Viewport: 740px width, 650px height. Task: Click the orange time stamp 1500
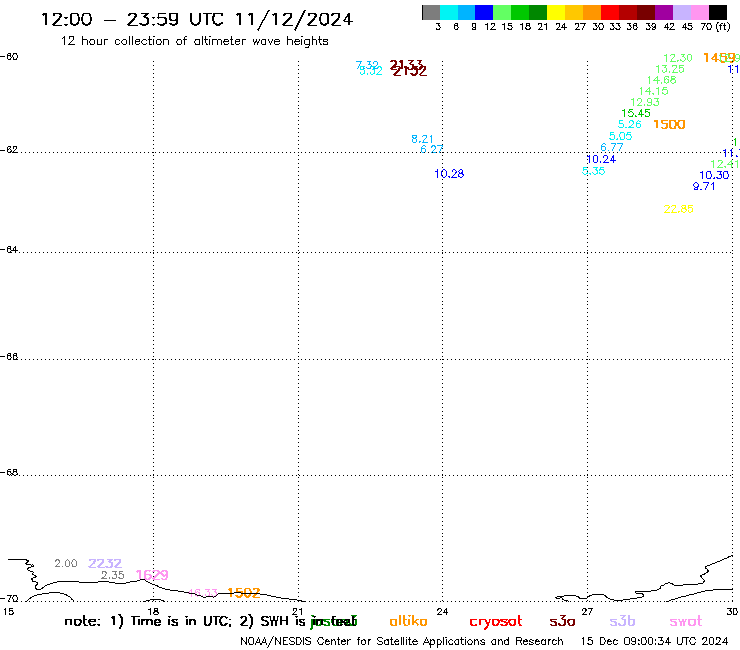pyautogui.click(x=669, y=124)
